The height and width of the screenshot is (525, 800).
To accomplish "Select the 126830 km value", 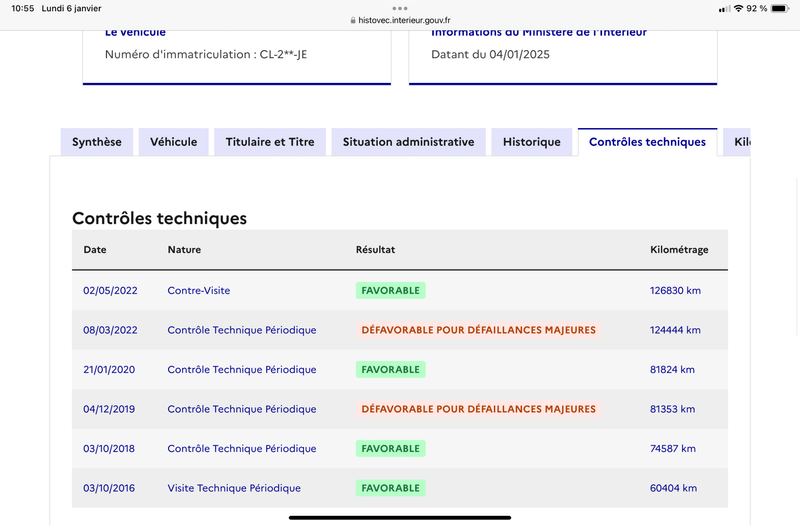I will [675, 290].
